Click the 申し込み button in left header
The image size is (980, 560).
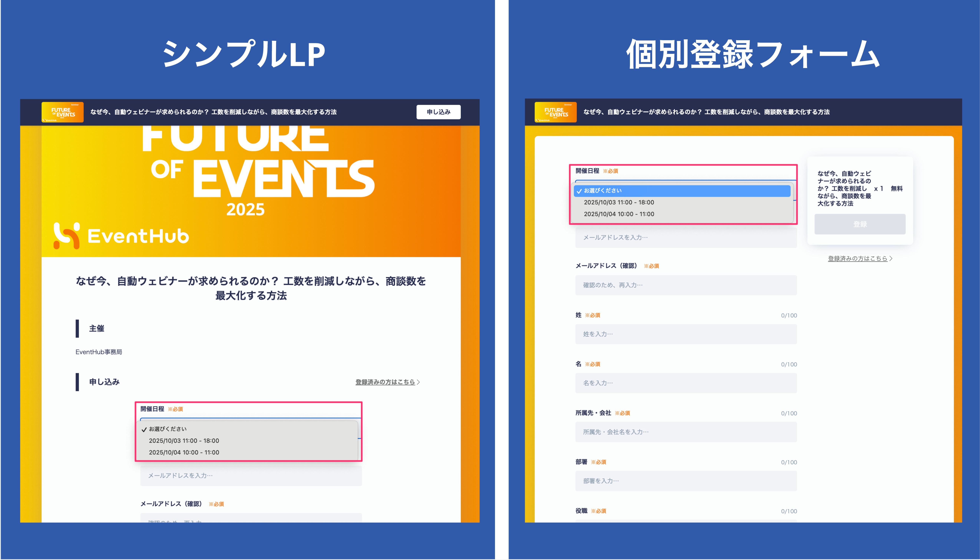(438, 112)
